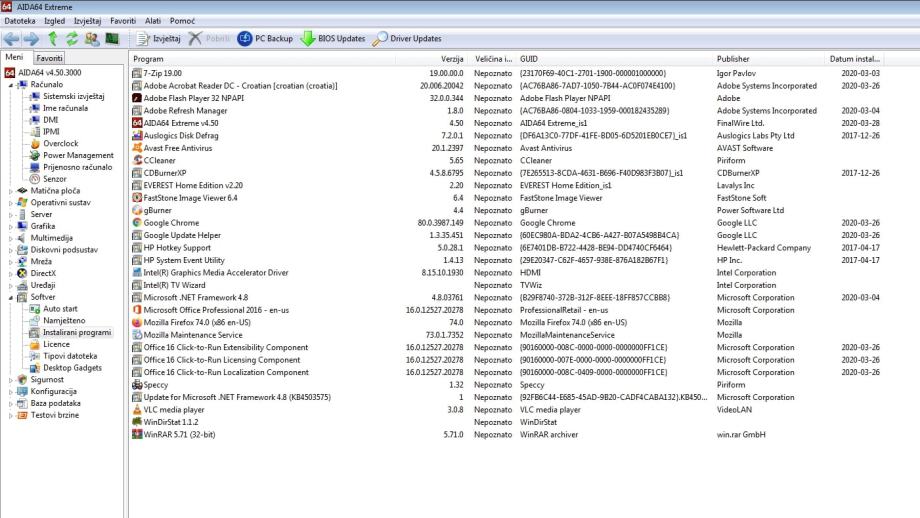The image size is (920, 518).
Task: Select the 7-Zip 19.00 program row
Action: click(506, 73)
